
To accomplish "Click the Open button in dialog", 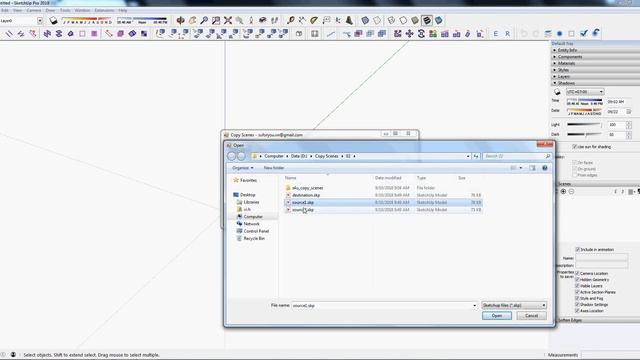I will [497, 316].
